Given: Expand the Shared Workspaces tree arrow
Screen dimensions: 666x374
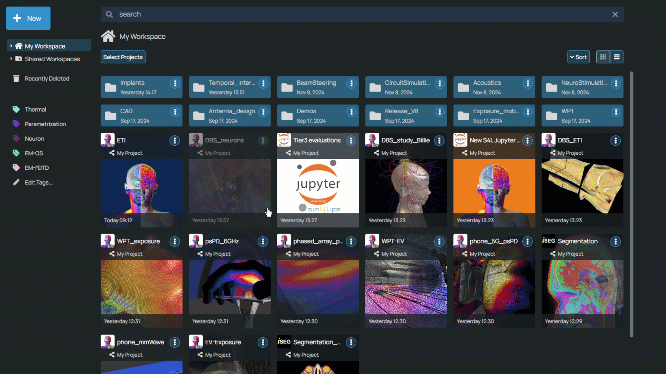Looking at the screenshot, I should (x=11, y=59).
